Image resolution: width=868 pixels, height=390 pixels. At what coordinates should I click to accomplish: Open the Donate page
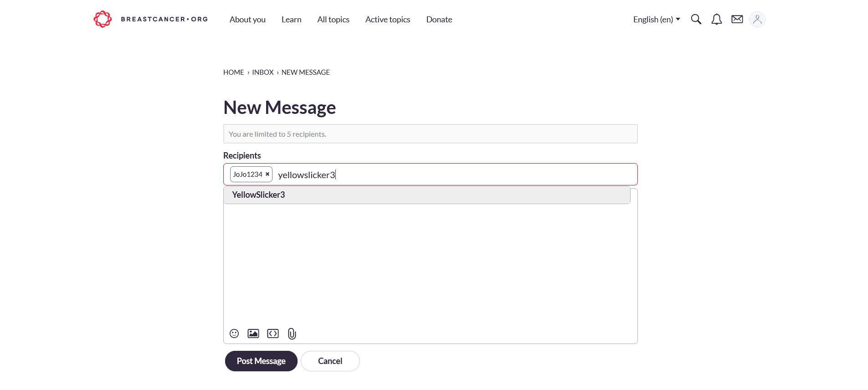[x=439, y=20]
